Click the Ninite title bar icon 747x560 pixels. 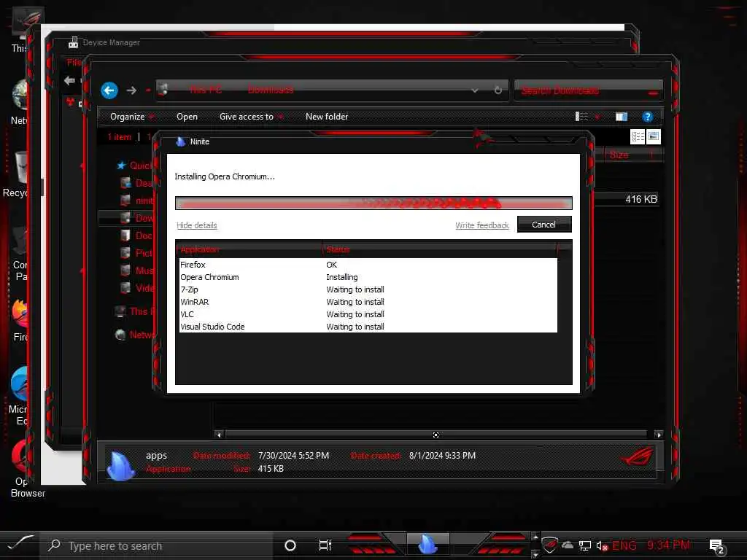pos(181,141)
